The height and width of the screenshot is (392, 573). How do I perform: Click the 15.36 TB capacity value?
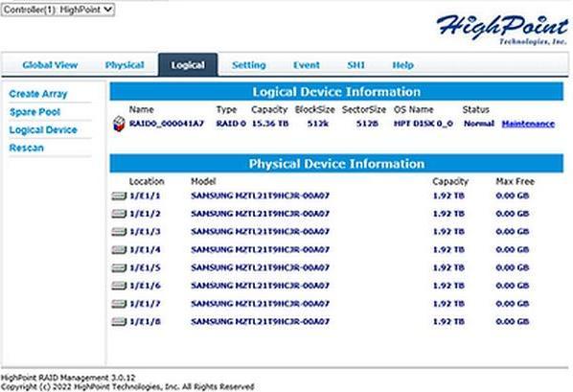(270, 124)
